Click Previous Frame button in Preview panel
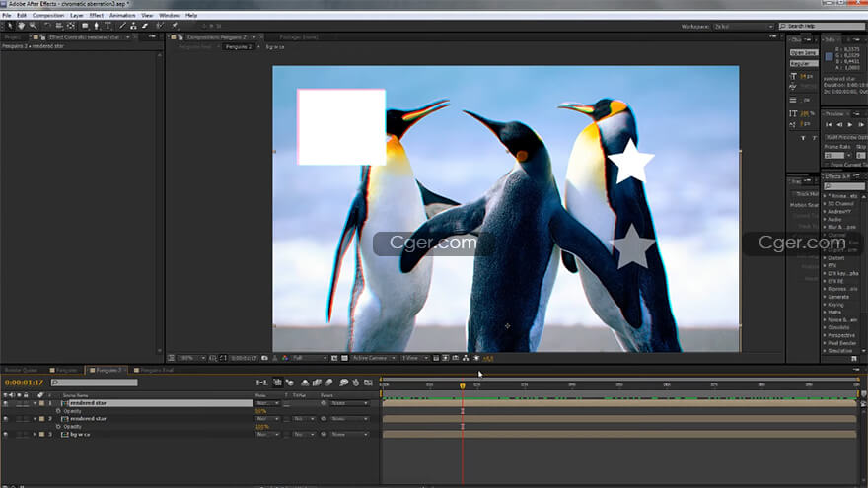The height and width of the screenshot is (488, 868). pos(839,125)
